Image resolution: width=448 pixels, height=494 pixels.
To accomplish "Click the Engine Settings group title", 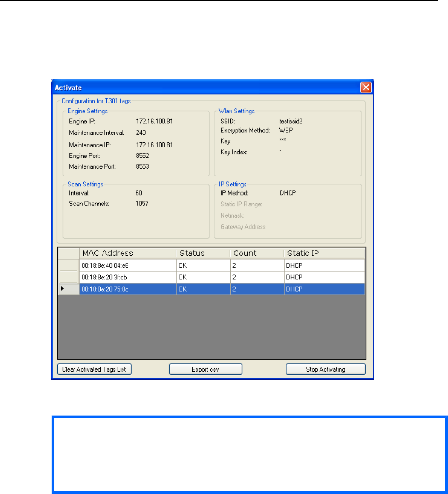I will coord(87,111).
